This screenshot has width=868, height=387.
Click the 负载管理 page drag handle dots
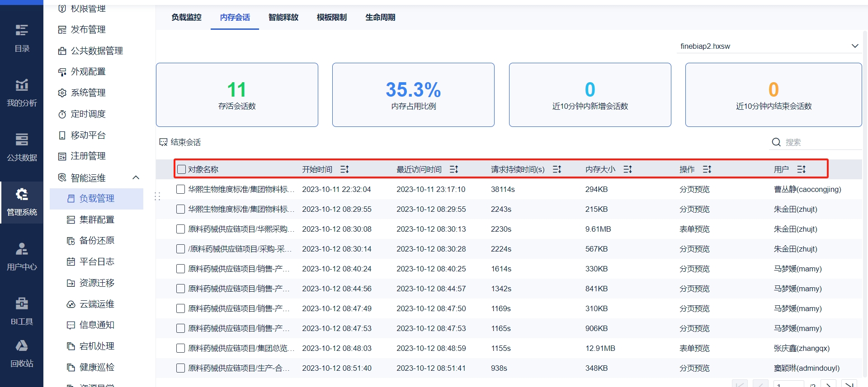click(x=157, y=196)
